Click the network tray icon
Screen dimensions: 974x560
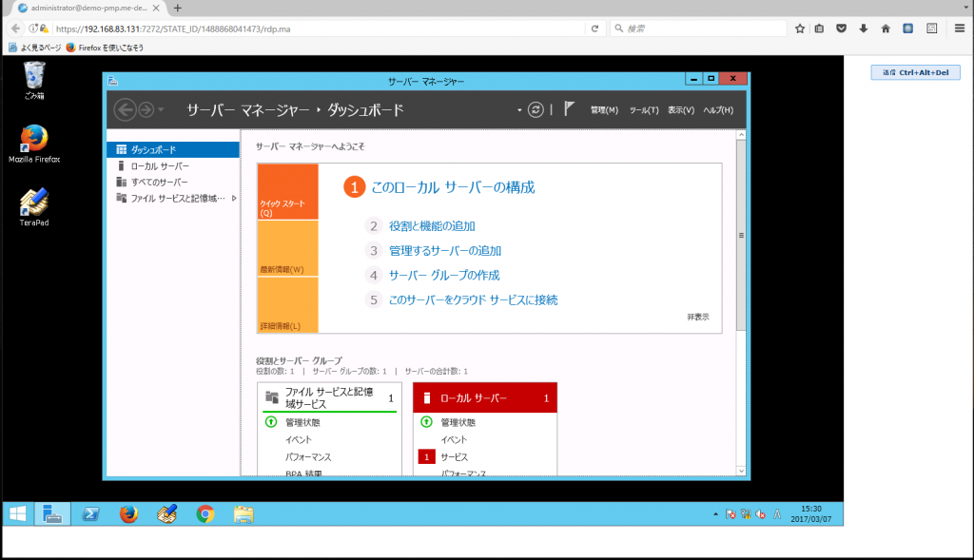[746, 514]
